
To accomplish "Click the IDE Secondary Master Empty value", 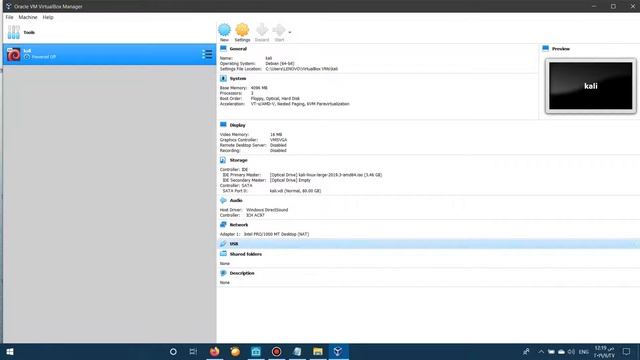I will (x=290, y=180).
